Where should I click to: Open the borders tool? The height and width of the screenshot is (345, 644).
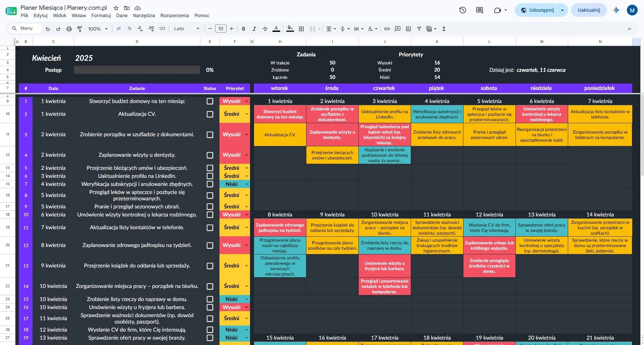click(301, 29)
